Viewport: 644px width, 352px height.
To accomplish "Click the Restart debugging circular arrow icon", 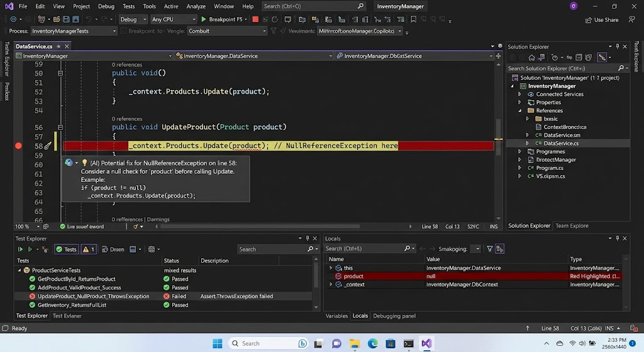I will pos(275,20).
